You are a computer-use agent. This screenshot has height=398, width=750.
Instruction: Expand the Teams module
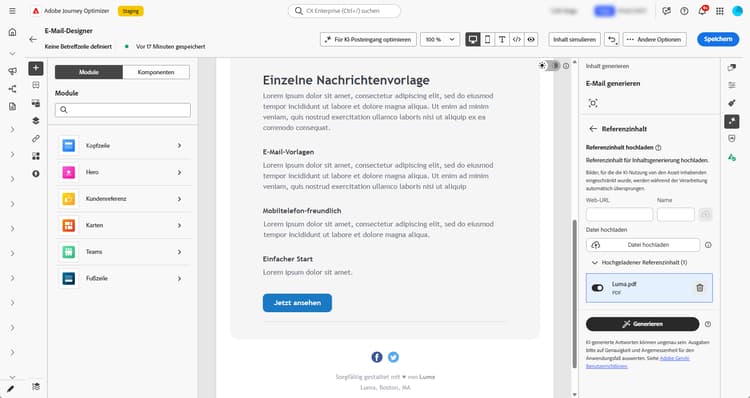[x=123, y=252]
